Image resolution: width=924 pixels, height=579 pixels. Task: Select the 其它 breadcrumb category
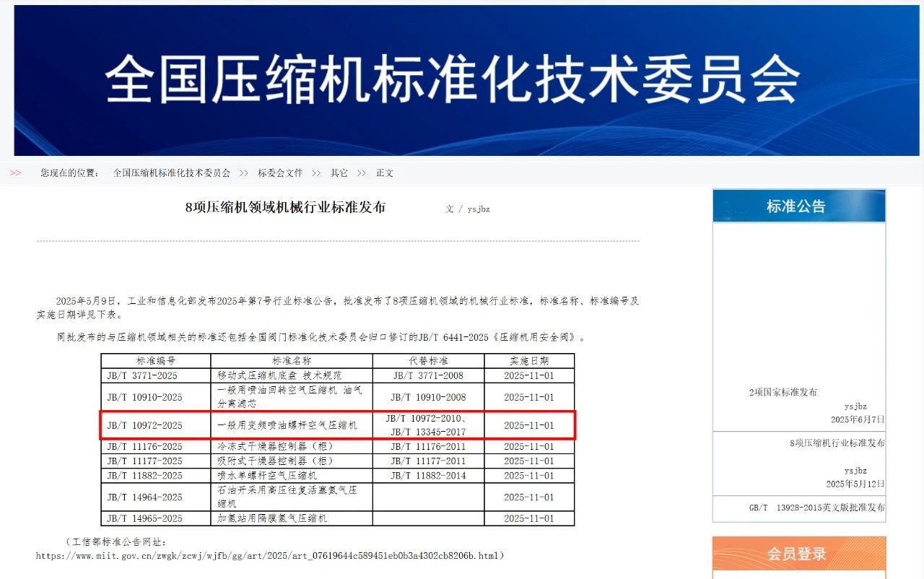(339, 173)
